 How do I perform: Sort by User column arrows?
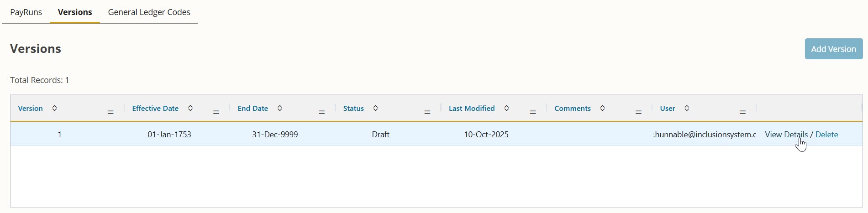[x=687, y=108]
